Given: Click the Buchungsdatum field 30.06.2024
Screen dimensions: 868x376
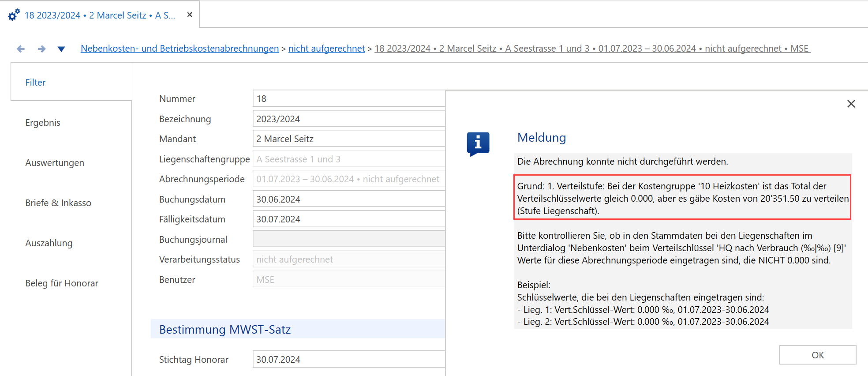Looking at the screenshot, I should (x=349, y=199).
